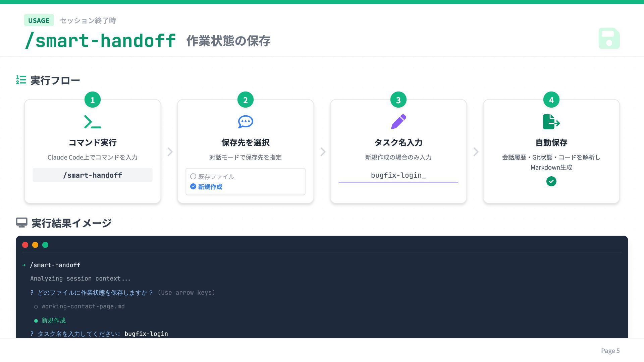This screenshot has width=644, height=362.
Task: Select the green 新規作成 option in terminal
Action: 53,320
